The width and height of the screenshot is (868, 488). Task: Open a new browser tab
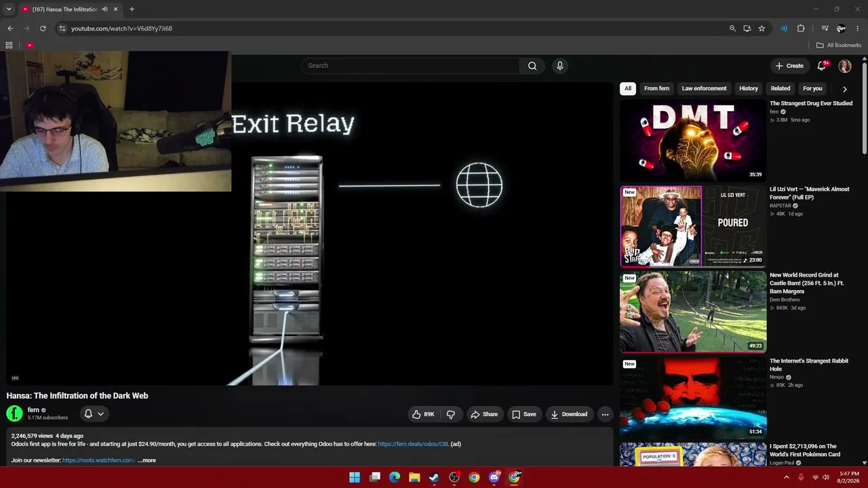tap(132, 9)
